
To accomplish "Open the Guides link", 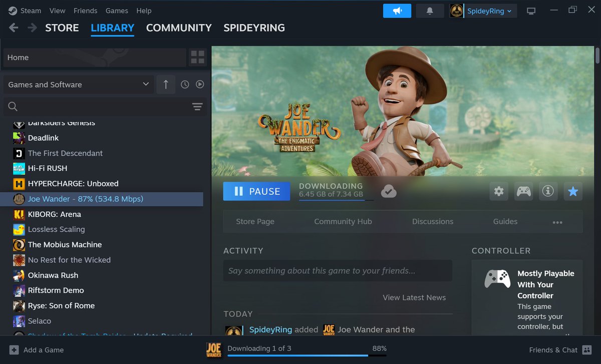I will pos(505,222).
